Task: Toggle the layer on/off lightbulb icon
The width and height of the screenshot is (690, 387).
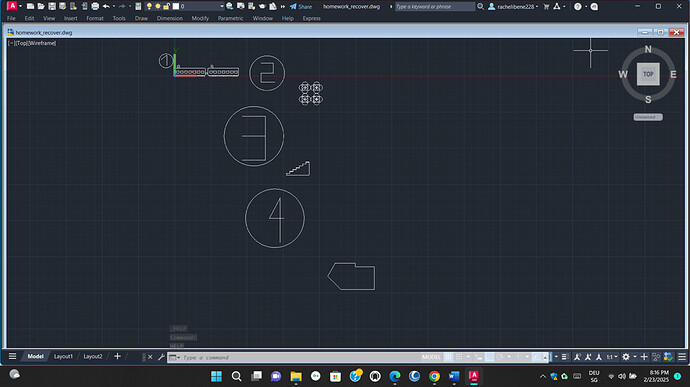Action: point(149,6)
